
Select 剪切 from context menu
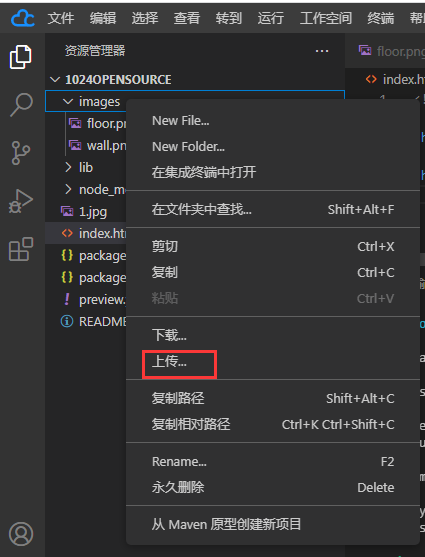[273, 247]
